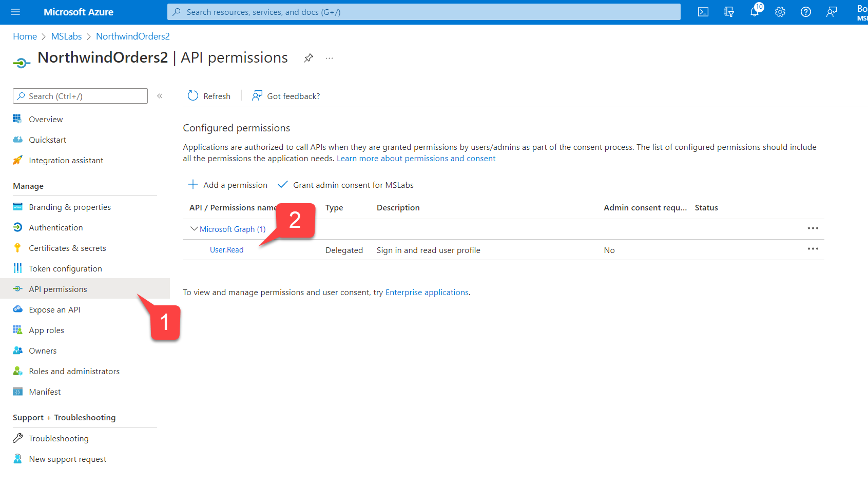Click the Token configuration bars icon

[x=17, y=268]
